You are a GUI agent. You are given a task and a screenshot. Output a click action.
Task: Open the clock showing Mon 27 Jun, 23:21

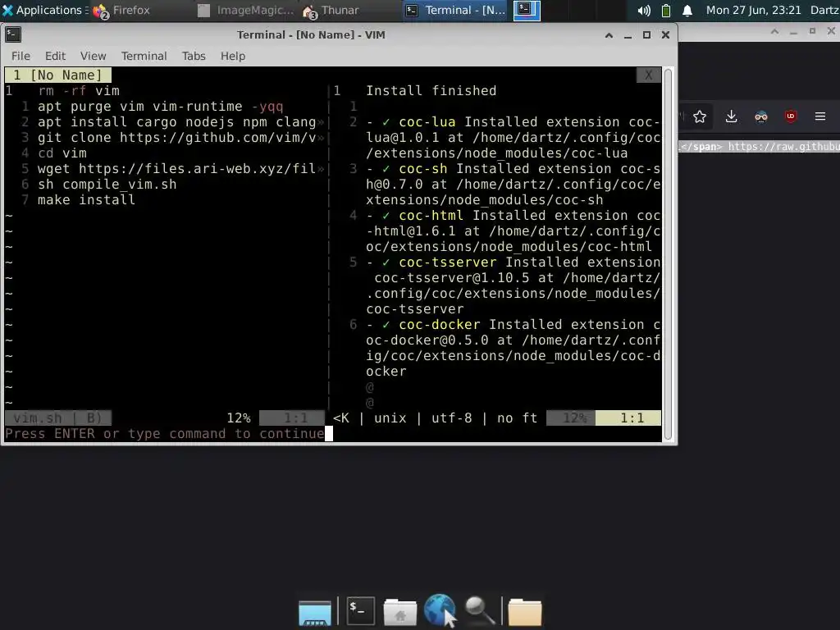pos(753,10)
